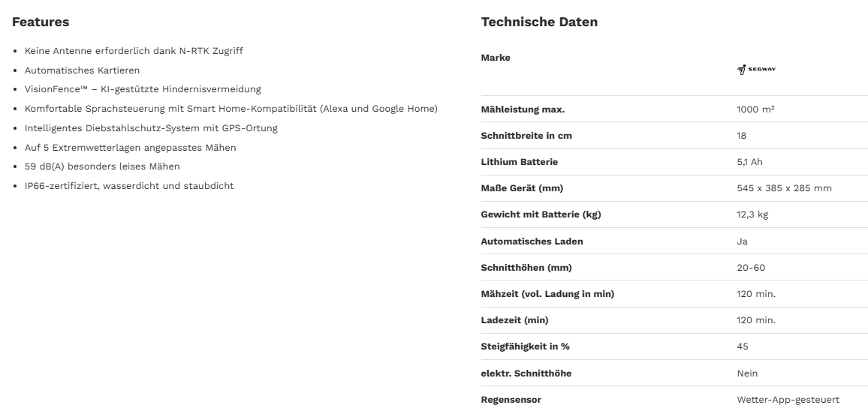Click the Technische Daten heading
Viewport: 868px width, 408px height.
(539, 22)
